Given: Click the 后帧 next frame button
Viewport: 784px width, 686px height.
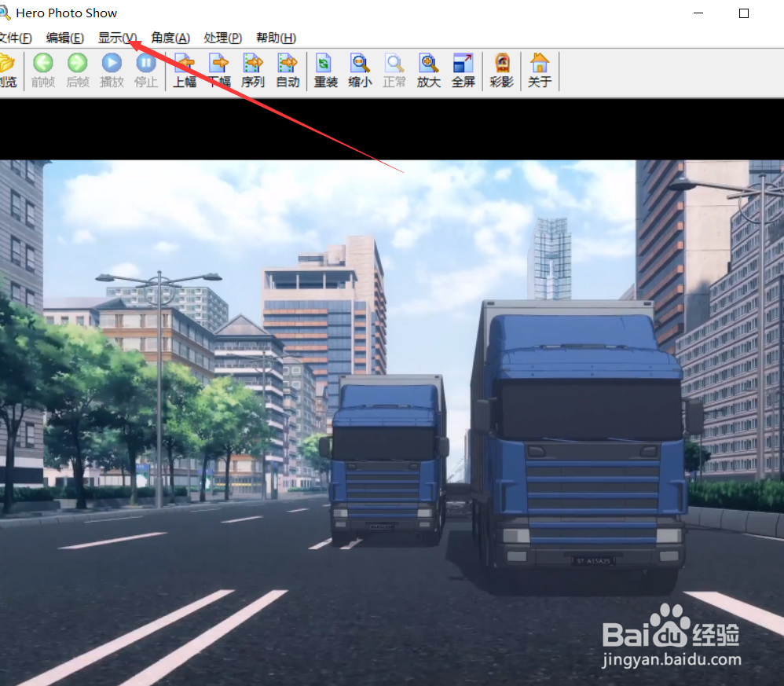Looking at the screenshot, I should click(78, 71).
